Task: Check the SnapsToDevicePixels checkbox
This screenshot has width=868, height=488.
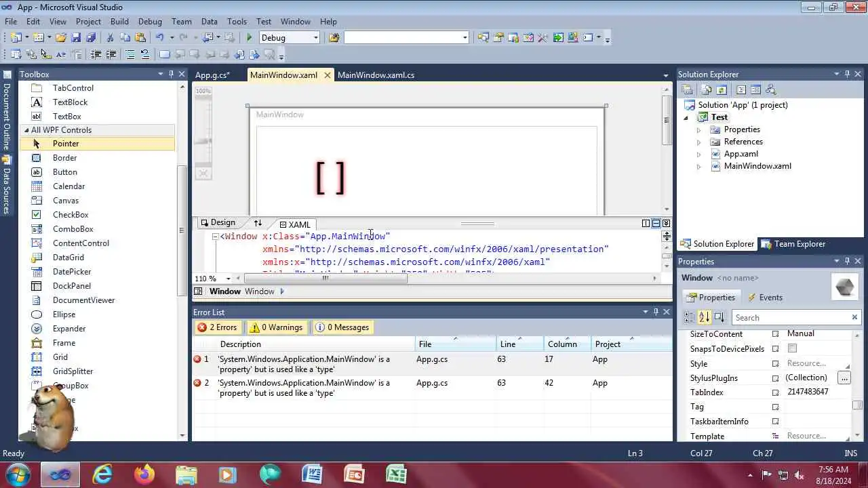Action: coord(792,348)
